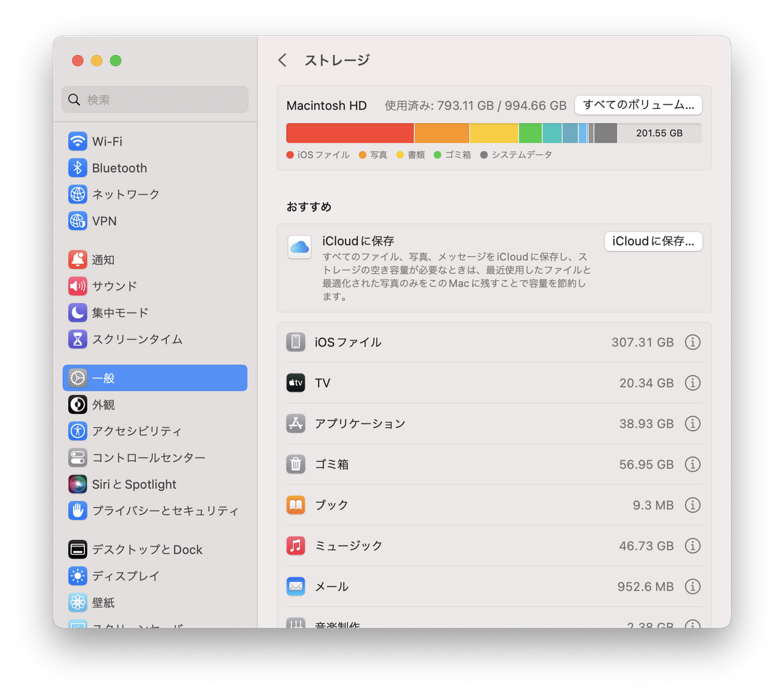This screenshot has height=698, width=784.
Task: Open the Siri と Spotlight icon
Action: tap(77, 484)
